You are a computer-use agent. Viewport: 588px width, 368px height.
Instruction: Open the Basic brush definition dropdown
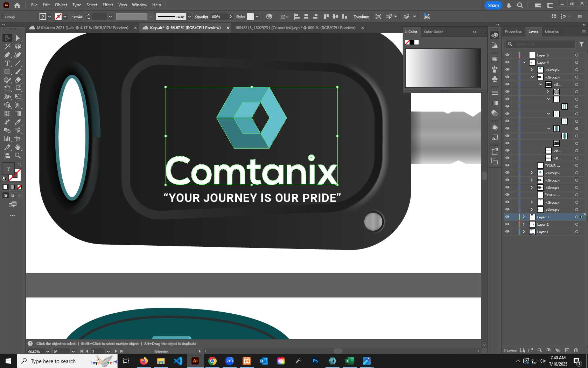click(x=189, y=17)
